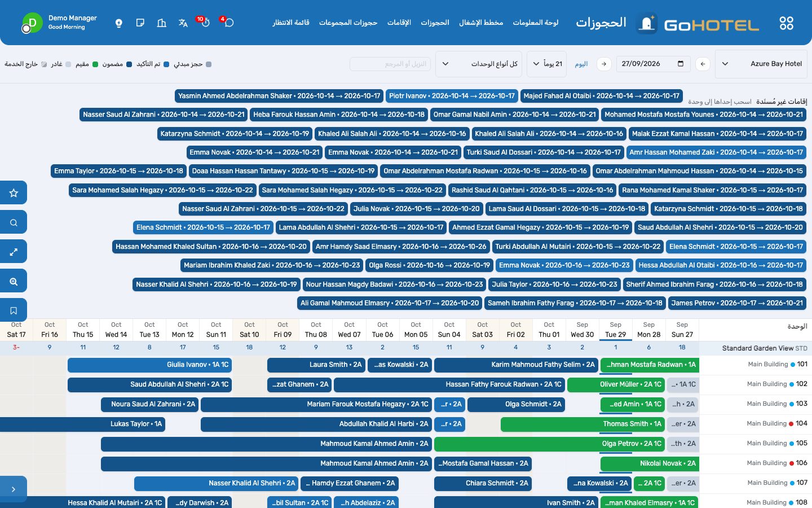Go to مخطط الإشغال in the navigation
This screenshot has height=508, width=812.
[x=481, y=23]
